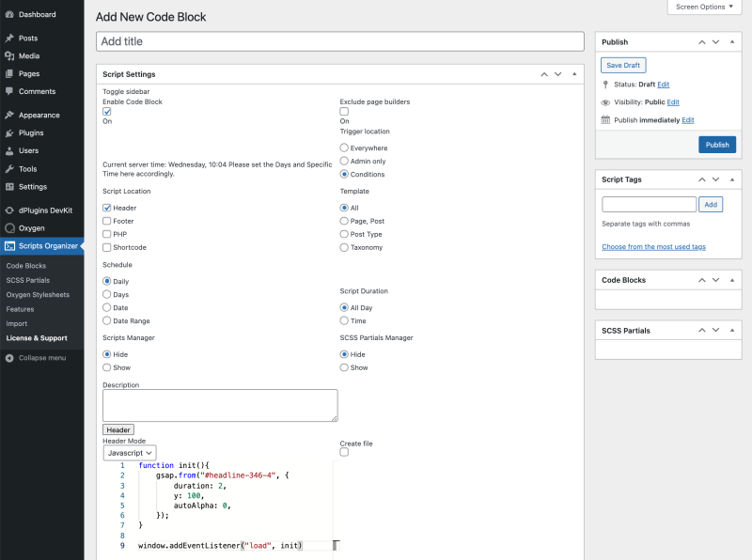Click the Add title input field
The width and height of the screenshot is (752, 560).
coord(340,41)
